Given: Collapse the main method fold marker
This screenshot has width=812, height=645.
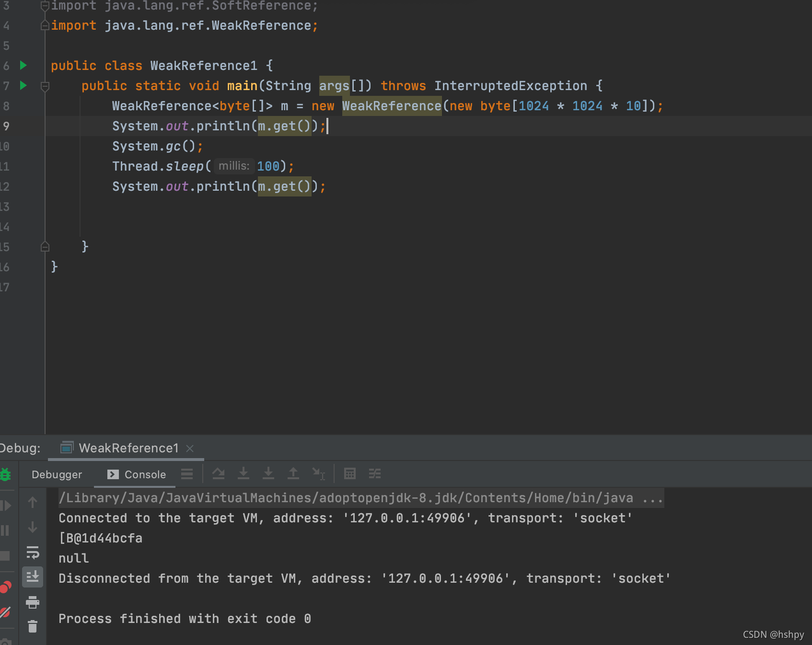Looking at the screenshot, I should 45,86.
